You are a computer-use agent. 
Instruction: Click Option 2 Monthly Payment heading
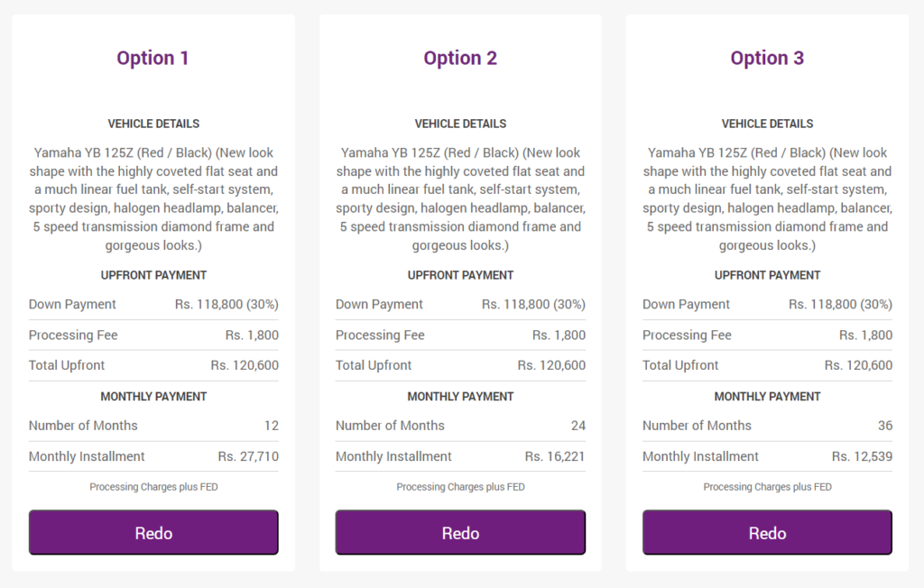tap(460, 397)
